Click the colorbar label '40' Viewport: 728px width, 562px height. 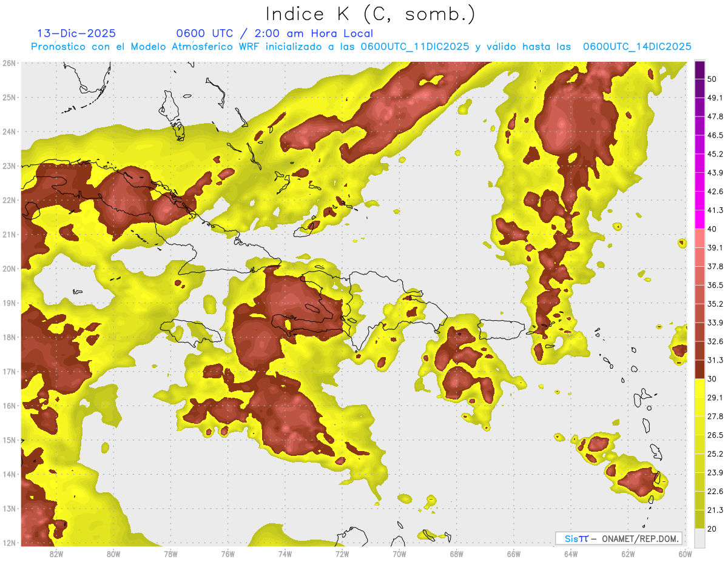(x=712, y=229)
